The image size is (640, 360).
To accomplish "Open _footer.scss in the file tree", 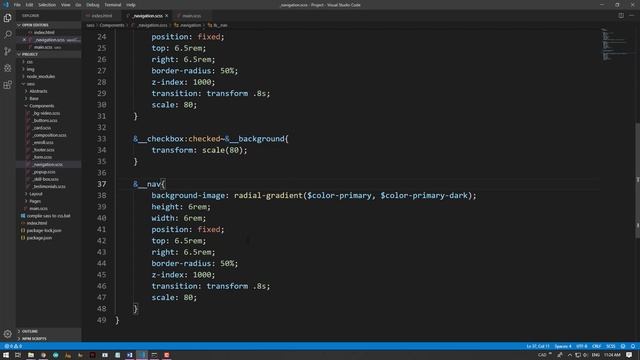I will tap(43, 150).
